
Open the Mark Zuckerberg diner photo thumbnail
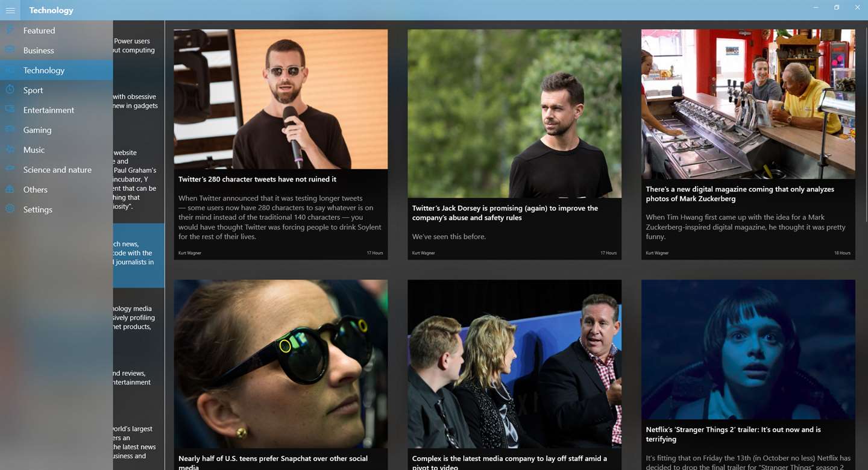748,104
